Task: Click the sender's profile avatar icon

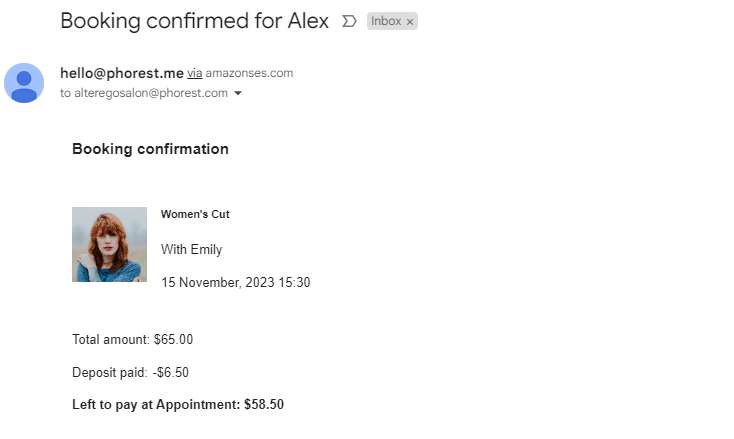Action: point(24,83)
